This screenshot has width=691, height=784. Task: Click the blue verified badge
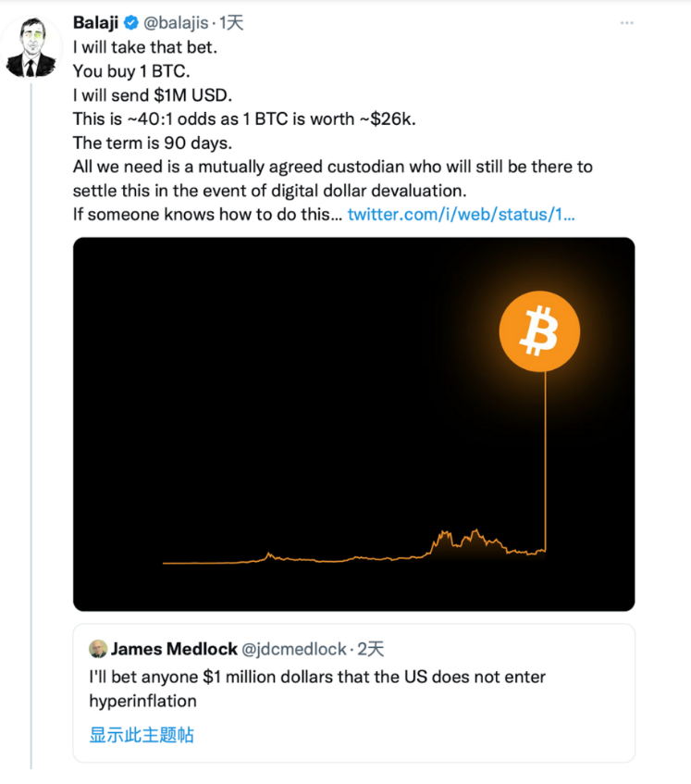point(130,22)
